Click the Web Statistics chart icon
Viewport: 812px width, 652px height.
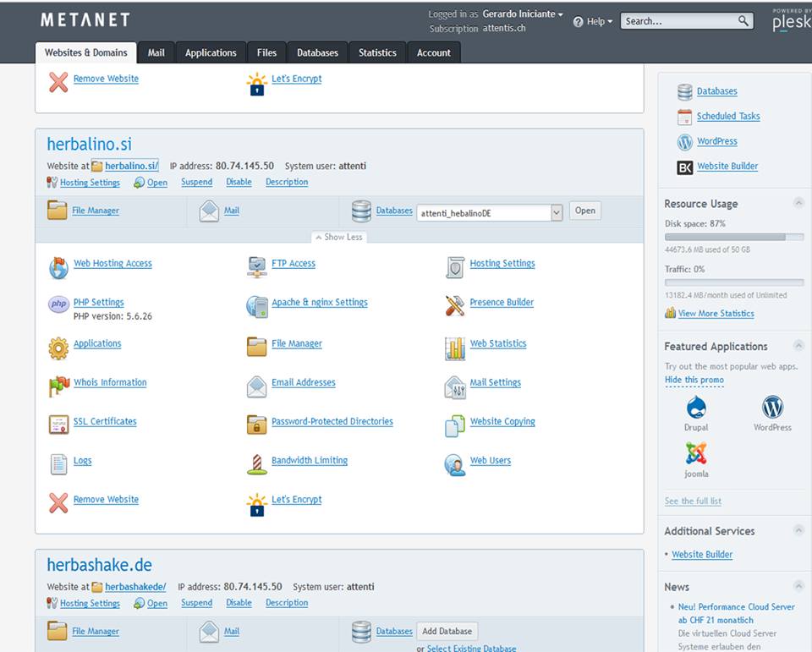click(455, 348)
